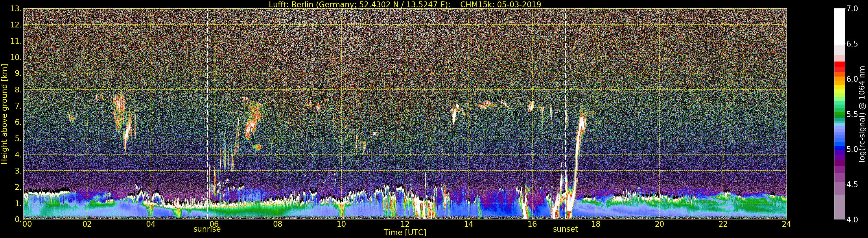Click the '10' time axis tick label
This screenshot has height=238, width=868.
(341, 224)
